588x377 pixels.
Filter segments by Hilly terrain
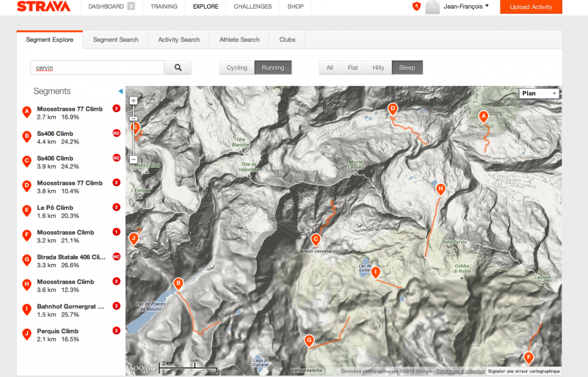pos(378,68)
